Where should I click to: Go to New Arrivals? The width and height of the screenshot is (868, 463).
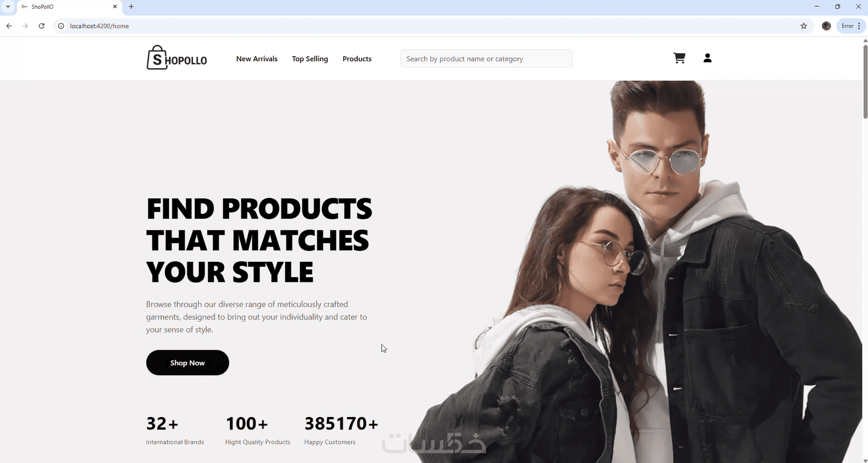257,59
